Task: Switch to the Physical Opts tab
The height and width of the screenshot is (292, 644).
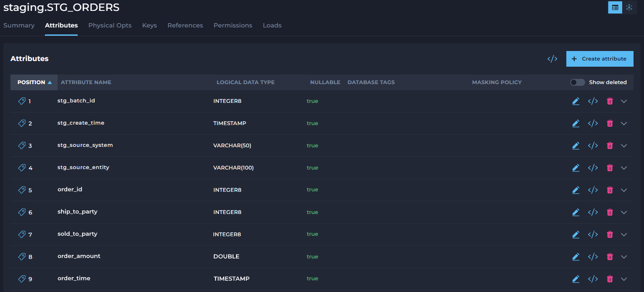Action: point(110,25)
